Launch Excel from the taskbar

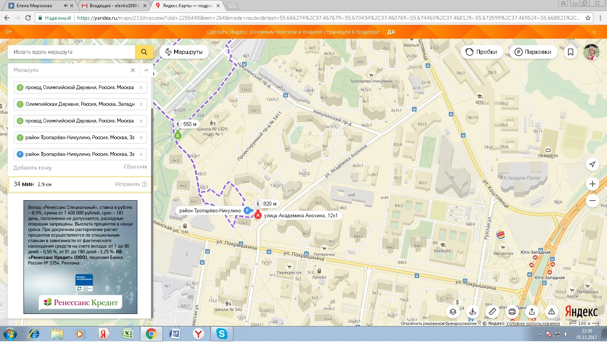point(127,334)
